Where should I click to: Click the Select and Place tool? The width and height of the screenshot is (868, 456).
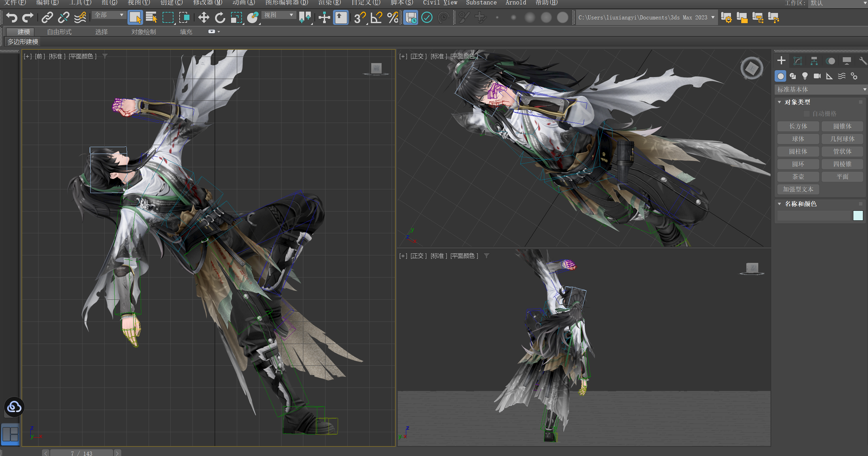tap(253, 17)
